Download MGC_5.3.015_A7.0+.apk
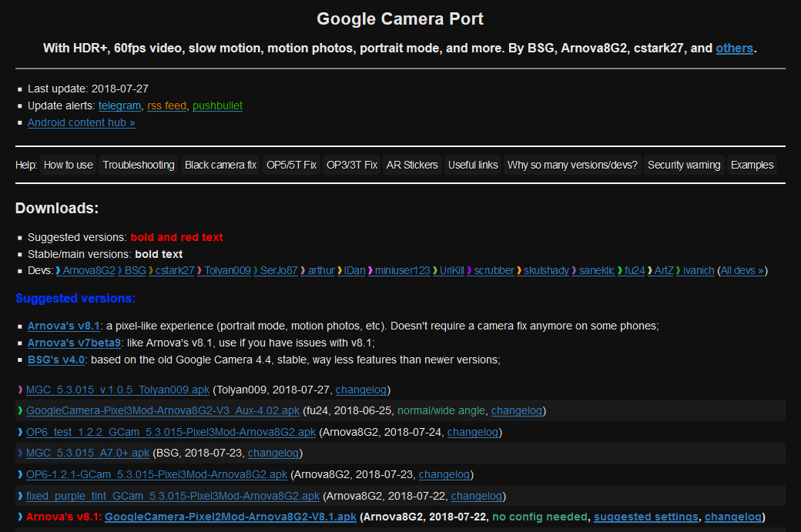The height and width of the screenshot is (532, 801). [87, 453]
